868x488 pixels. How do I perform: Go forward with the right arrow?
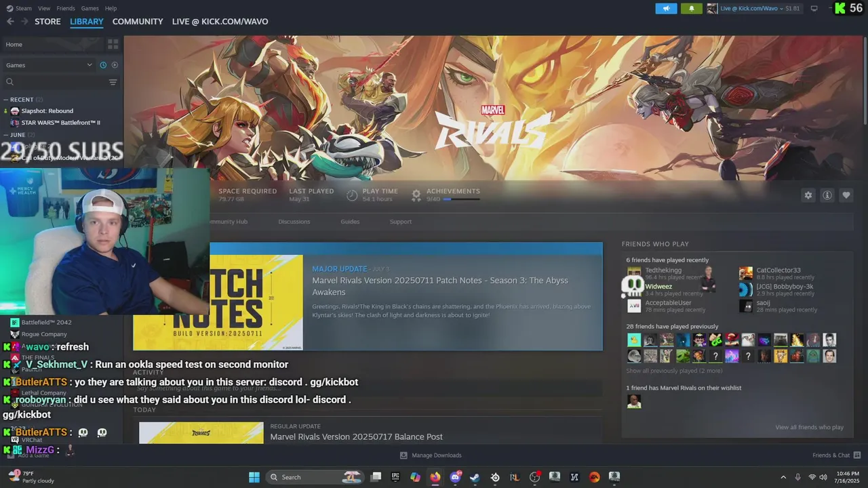pos(24,22)
